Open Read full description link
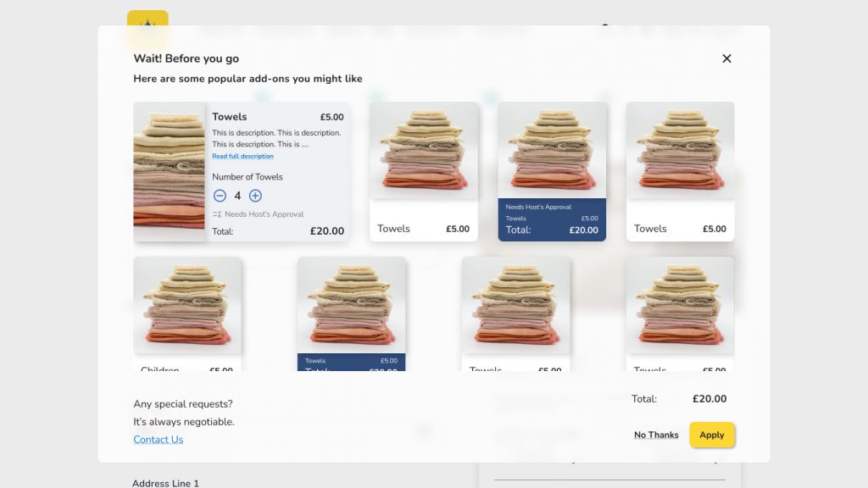The image size is (868, 488). pos(242,156)
